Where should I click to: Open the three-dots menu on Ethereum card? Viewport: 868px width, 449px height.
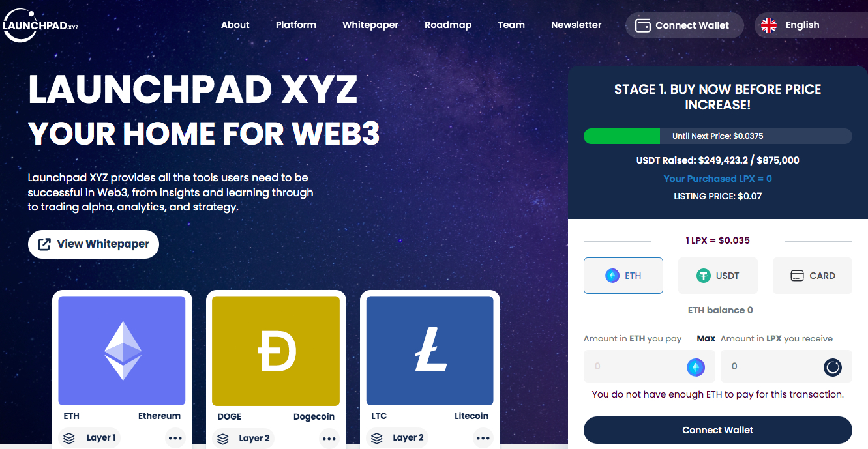175,439
